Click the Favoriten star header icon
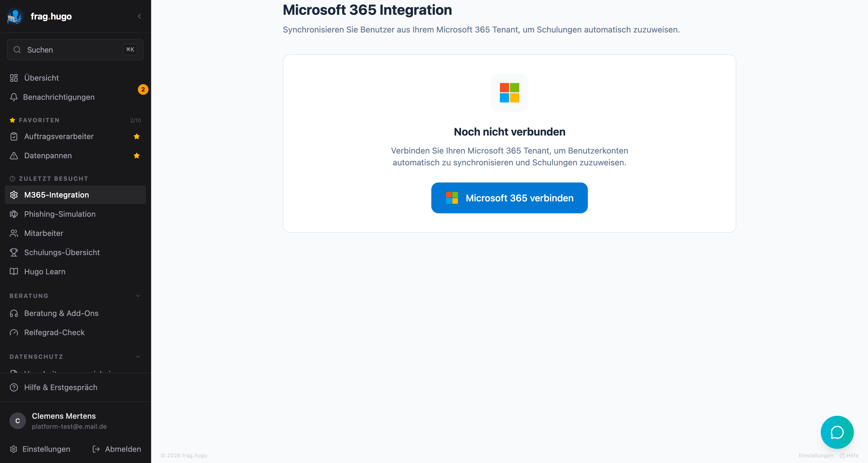The image size is (868, 463). 12,120
